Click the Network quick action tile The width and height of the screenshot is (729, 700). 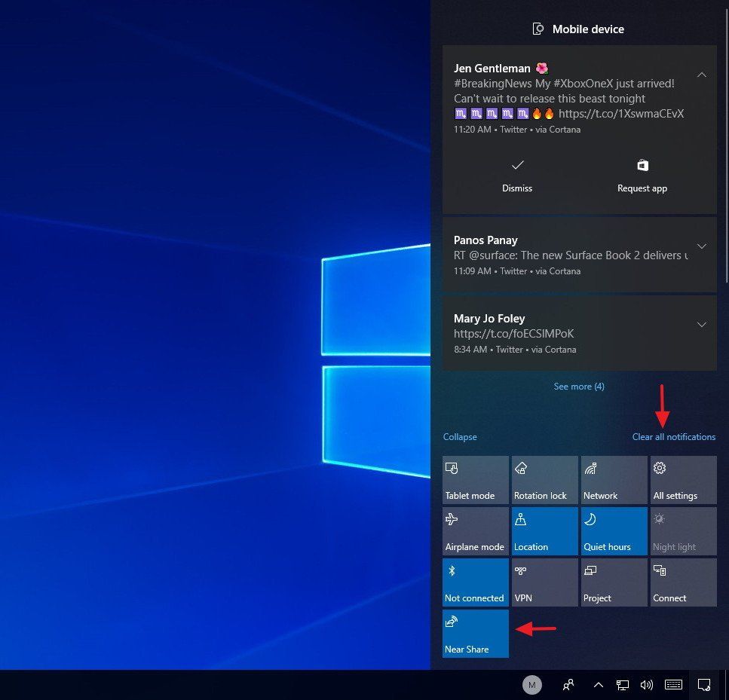(613, 479)
